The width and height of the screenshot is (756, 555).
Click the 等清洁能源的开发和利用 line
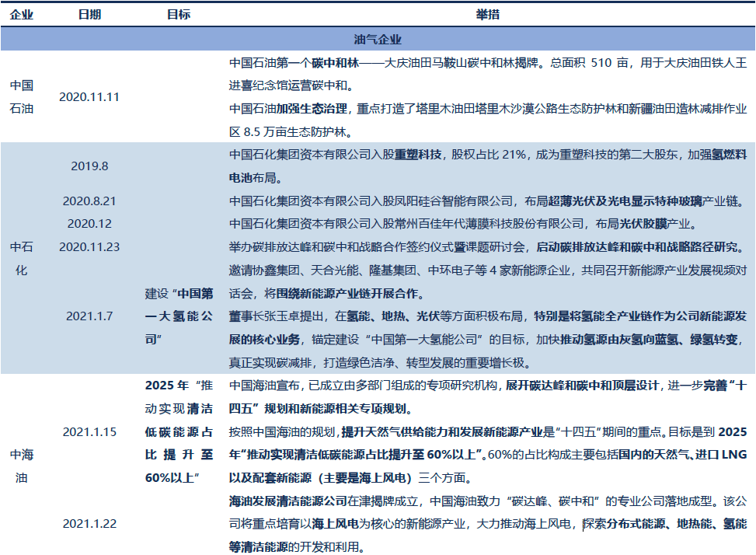pos(297,547)
